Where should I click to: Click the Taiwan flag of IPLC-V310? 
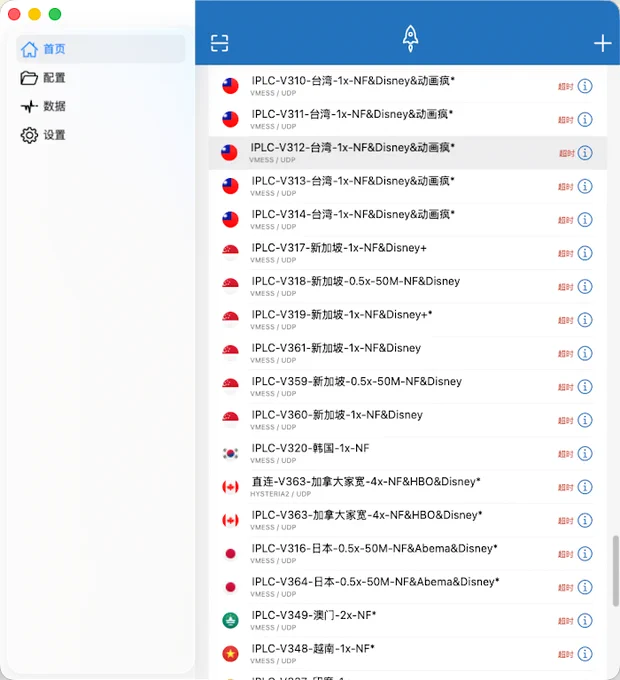[x=230, y=86]
